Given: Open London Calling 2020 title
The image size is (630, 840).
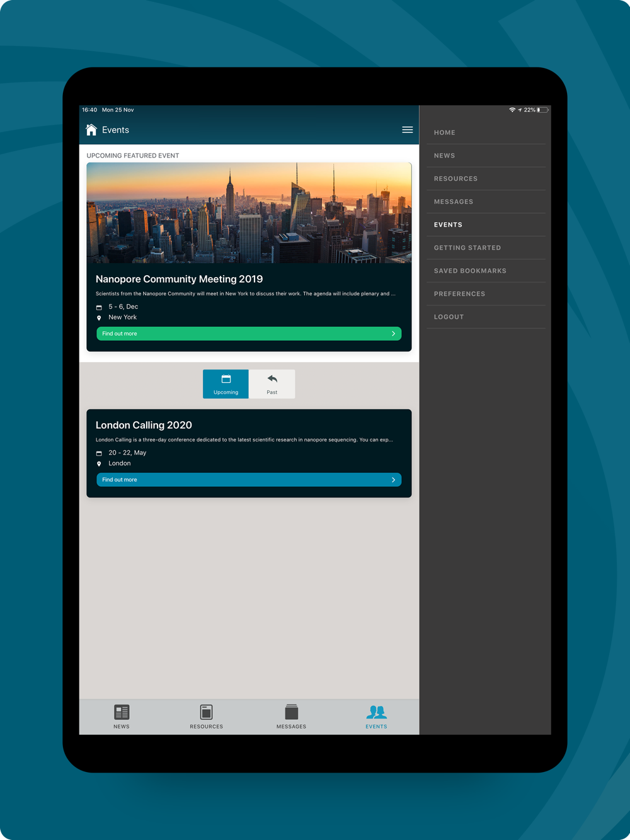Looking at the screenshot, I should 144,425.
